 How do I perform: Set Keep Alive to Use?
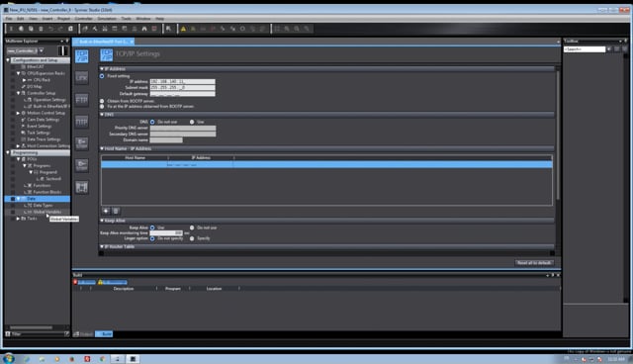[x=152, y=227]
